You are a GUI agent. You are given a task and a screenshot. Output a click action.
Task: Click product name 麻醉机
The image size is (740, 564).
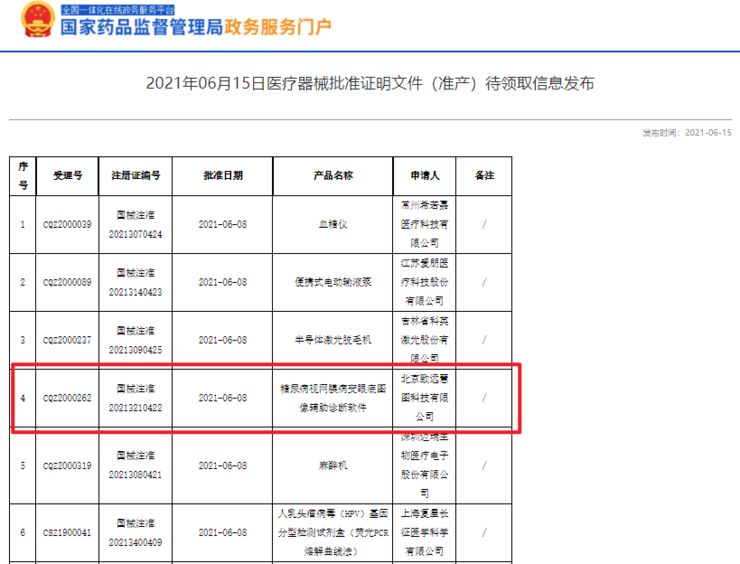(333, 466)
